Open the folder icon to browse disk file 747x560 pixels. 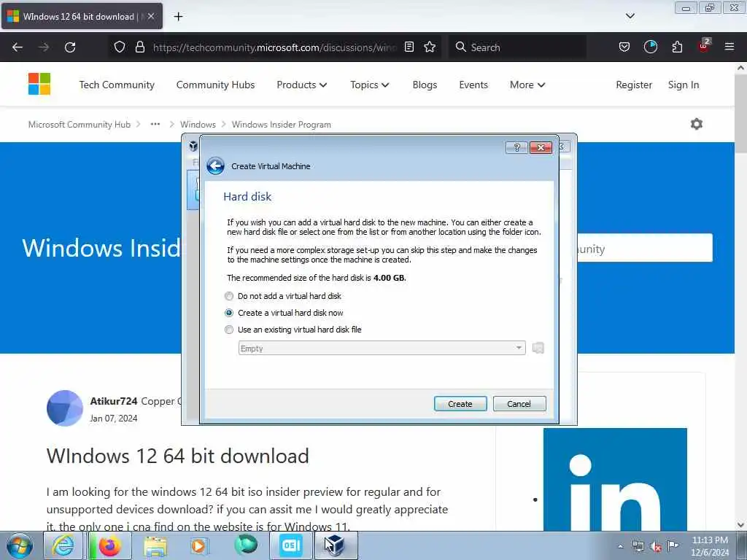pos(538,348)
